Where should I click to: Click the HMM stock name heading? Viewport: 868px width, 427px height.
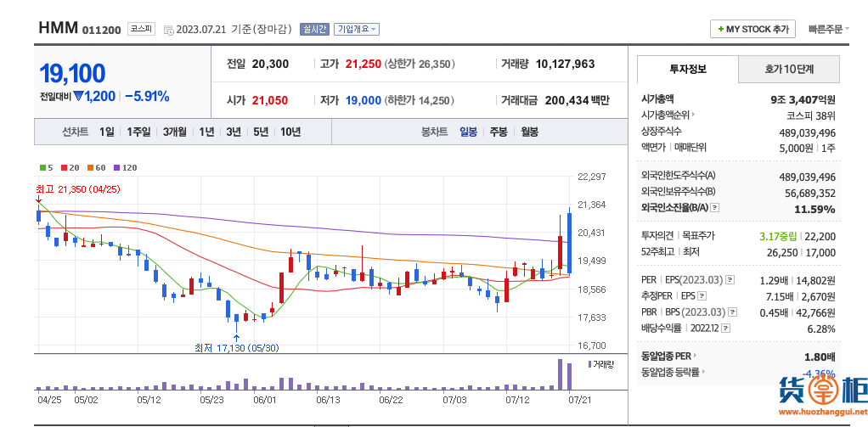click(58, 28)
